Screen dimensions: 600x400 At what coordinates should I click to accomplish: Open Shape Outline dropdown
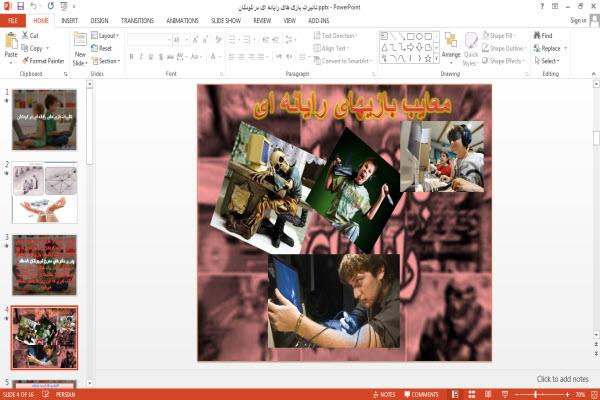(504, 48)
